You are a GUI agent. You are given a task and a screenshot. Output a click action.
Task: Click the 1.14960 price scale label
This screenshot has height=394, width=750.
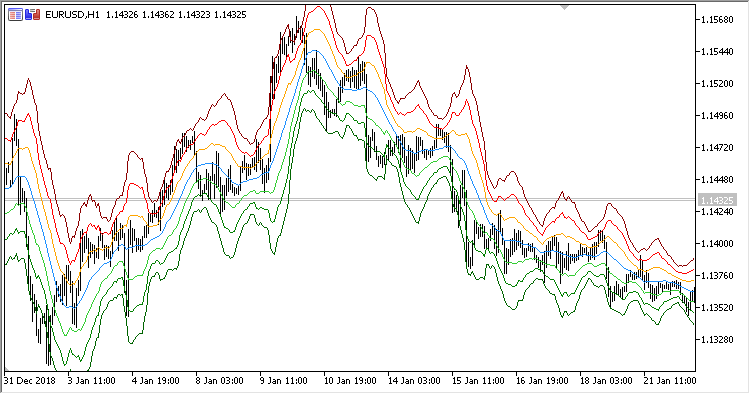pyautogui.click(x=717, y=116)
